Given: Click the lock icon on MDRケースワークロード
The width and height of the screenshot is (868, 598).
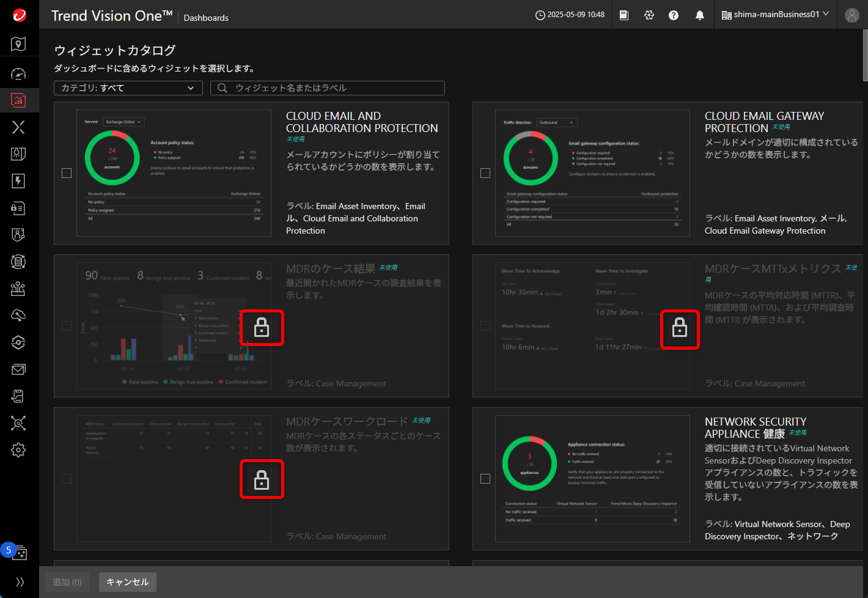Looking at the screenshot, I should click(x=262, y=479).
